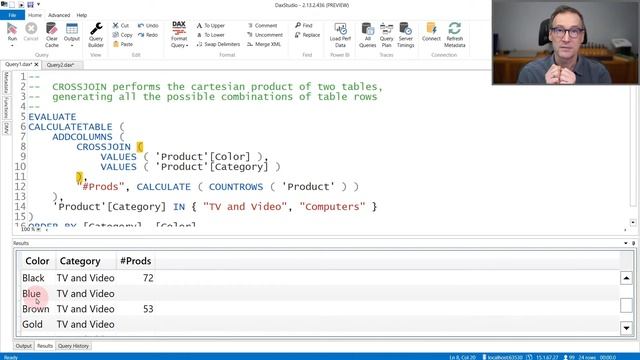Screen dimensions: 640x360
Task: Open the DMV side panel
Action: (6, 128)
